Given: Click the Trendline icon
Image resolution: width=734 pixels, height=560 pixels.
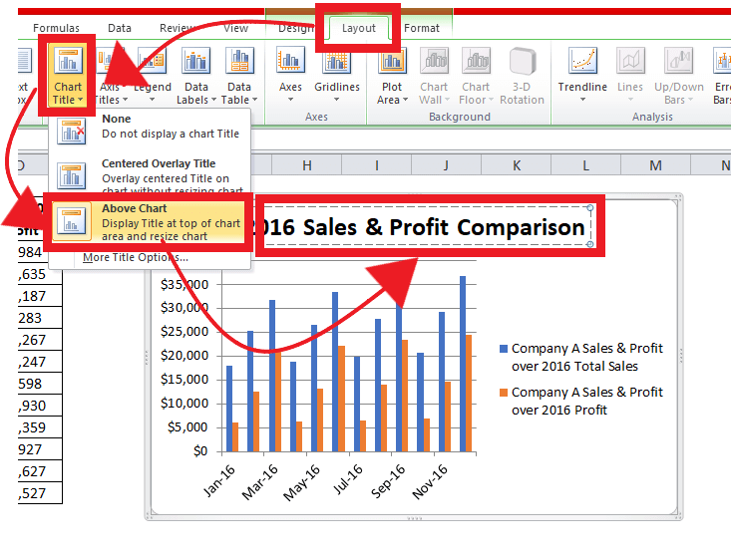Looking at the screenshot, I should 582,61.
